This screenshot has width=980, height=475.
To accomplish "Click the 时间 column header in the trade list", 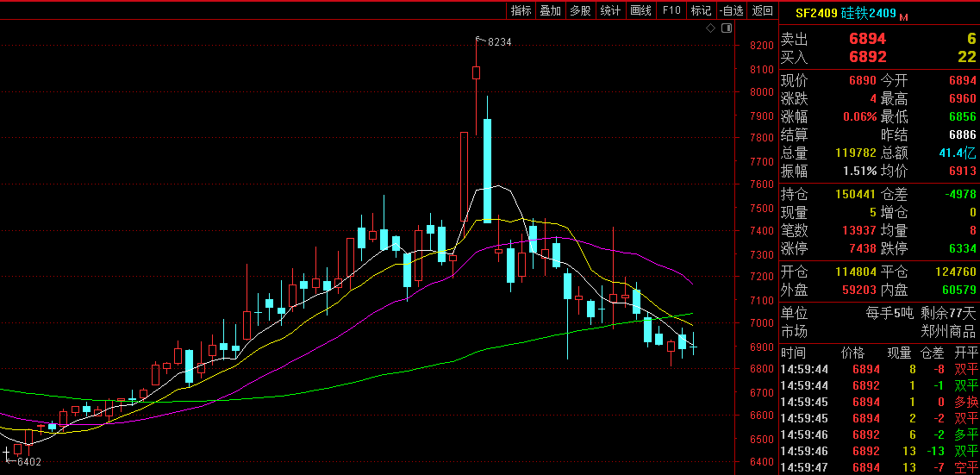I will (x=793, y=353).
